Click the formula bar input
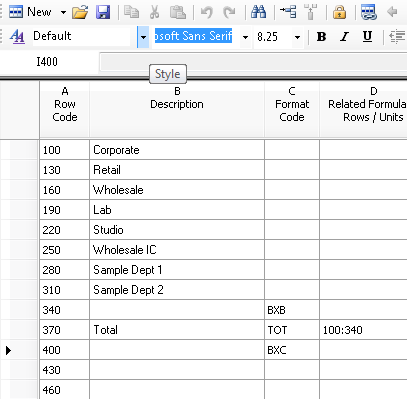Image resolution: width=407 pixels, height=399 pixels. point(253,62)
